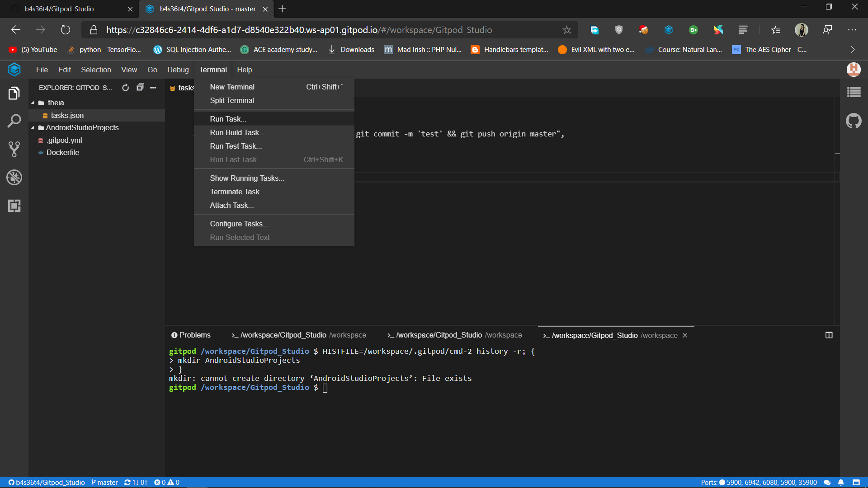Open Dockerfile in the explorer
Screen dimensions: 868x488
click(x=62, y=153)
